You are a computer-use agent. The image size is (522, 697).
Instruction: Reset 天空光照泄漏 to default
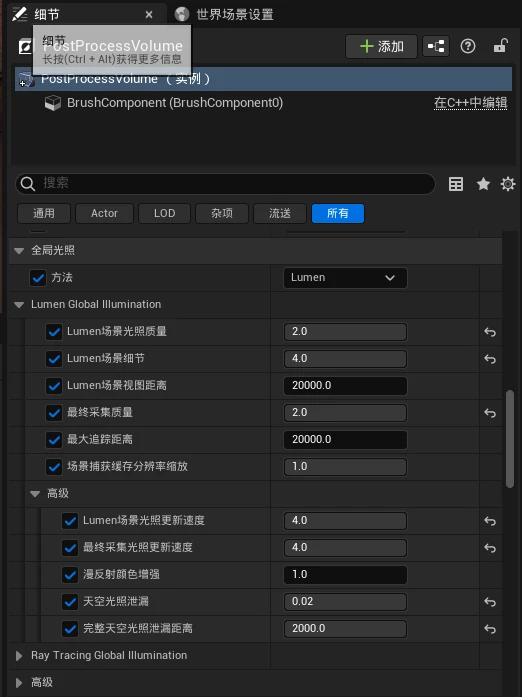click(x=490, y=602)
